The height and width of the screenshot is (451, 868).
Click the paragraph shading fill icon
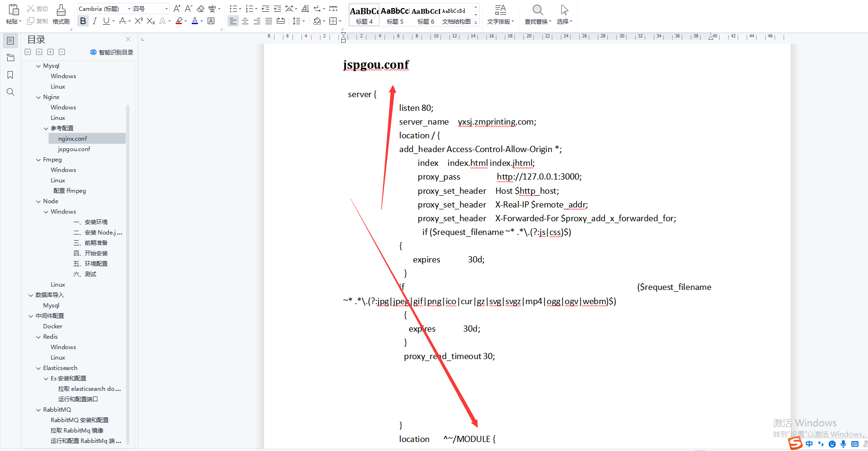click(317, 21)
